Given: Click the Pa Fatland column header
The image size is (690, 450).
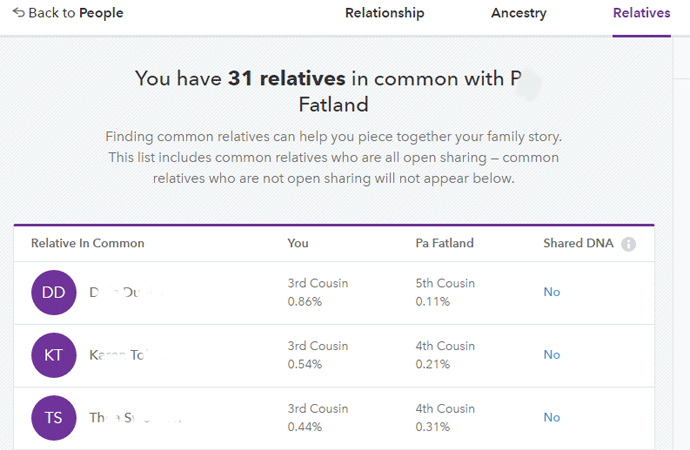Looking at the screenshot, I should click(444, 243).
